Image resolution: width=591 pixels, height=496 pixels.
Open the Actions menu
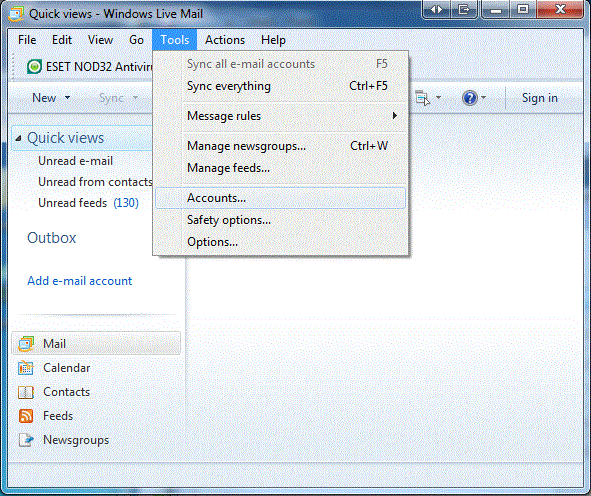pyautogui.click(x=225, y=40)
